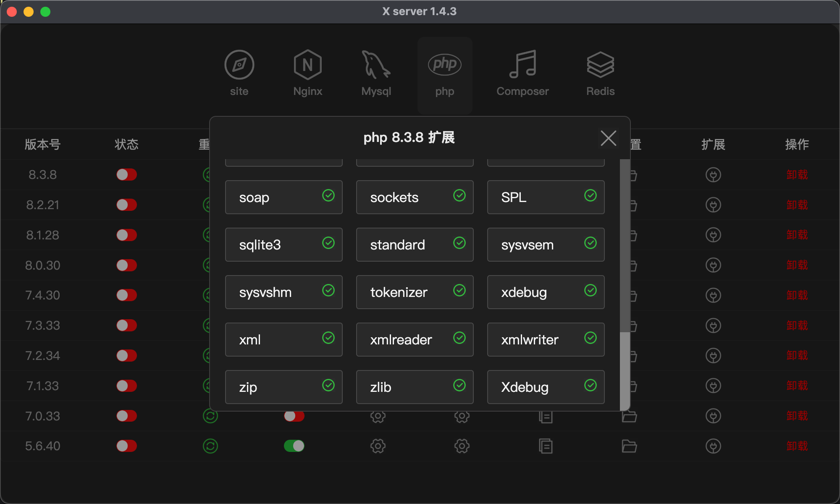The image size is (840, 504).
Task: Open folder icon for PHP 7.0.33
Action: click(x=629, y=416)
